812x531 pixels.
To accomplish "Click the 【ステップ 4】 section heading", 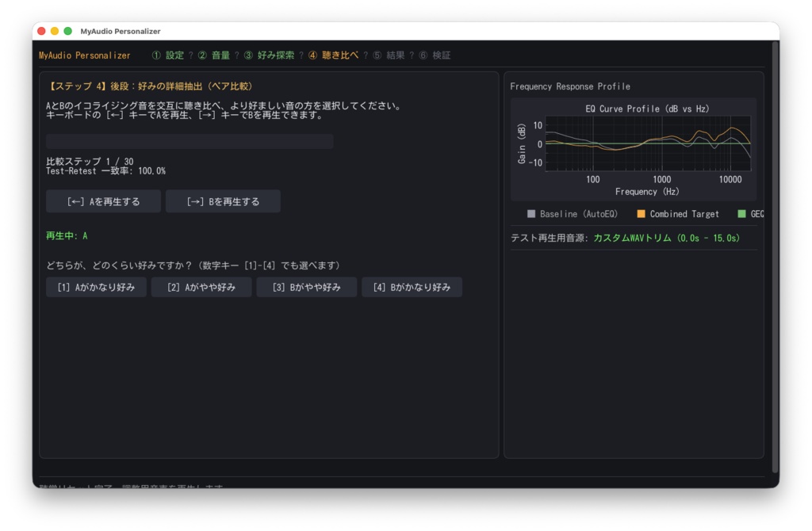I will pyautogui.click(x=149, y=86).
